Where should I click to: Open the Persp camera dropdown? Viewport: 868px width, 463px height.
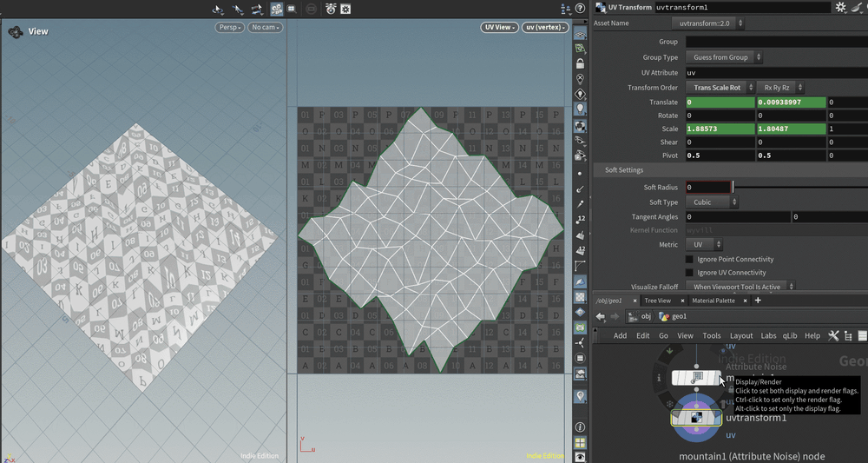click(x=229, y=28)
